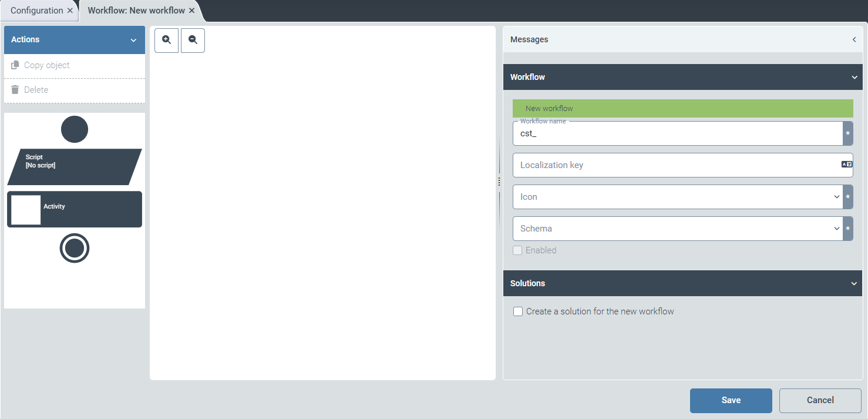
Task: Select the end node double-circle element
Action: (x=74, y=248)
